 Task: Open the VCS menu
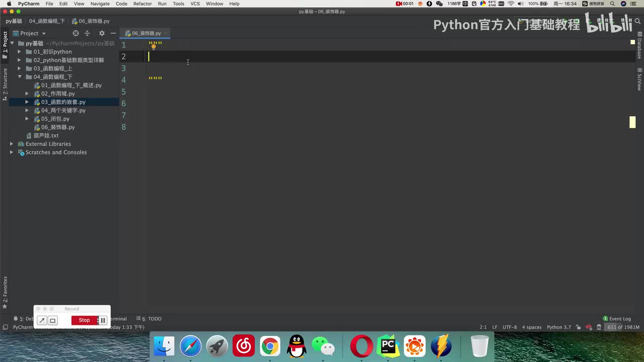pos(195,4)
